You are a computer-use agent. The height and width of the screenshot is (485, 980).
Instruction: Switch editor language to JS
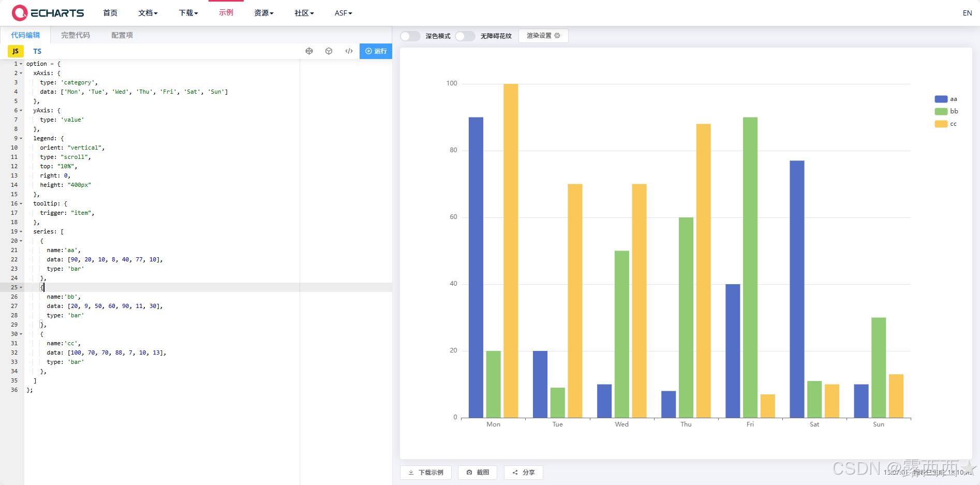(16, 51)
